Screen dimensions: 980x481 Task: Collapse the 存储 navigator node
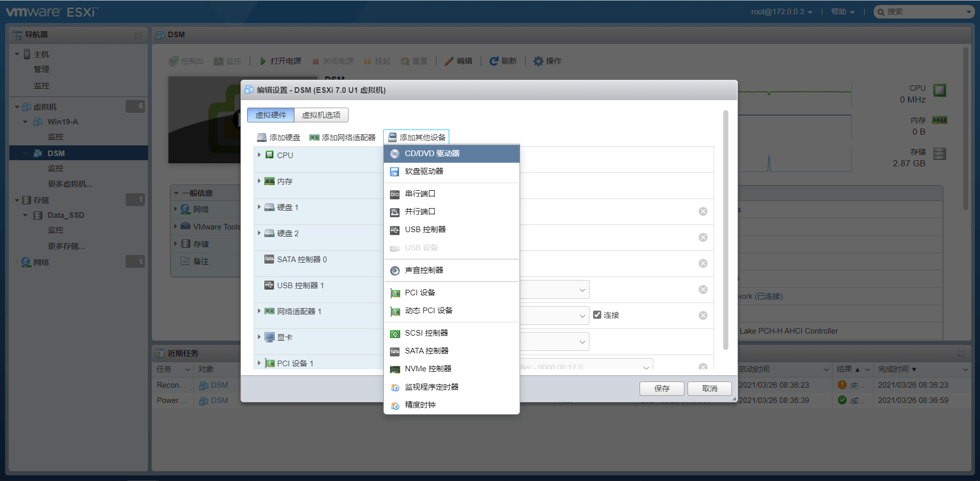(x=17, y=200)
